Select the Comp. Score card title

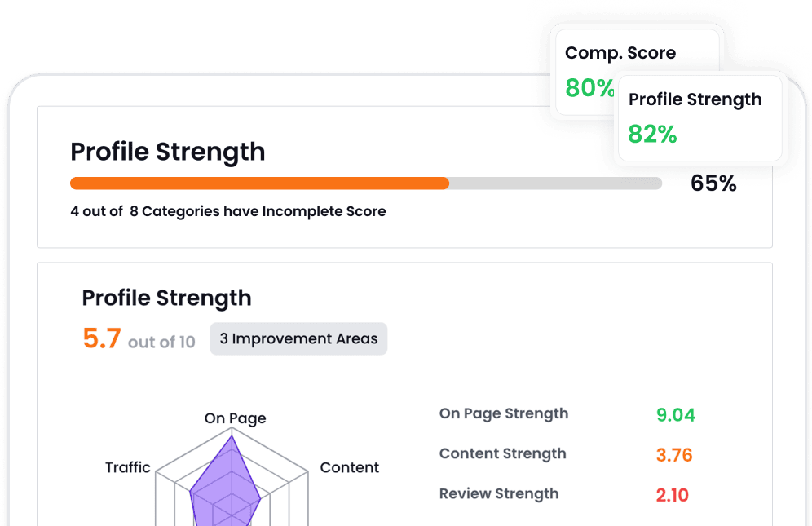[x=620, y=53]
